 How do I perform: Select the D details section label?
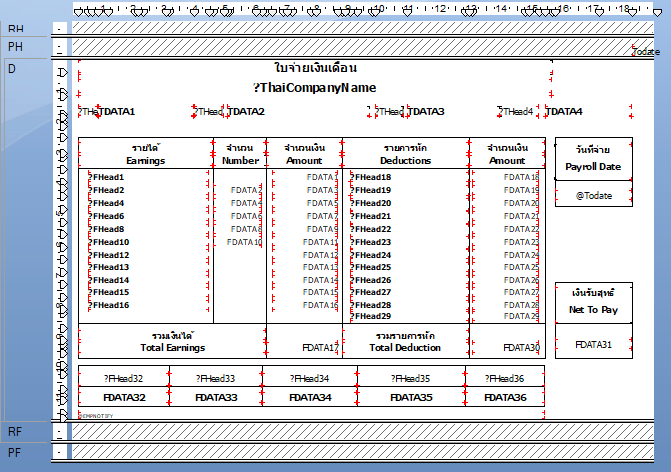[12, 68]
